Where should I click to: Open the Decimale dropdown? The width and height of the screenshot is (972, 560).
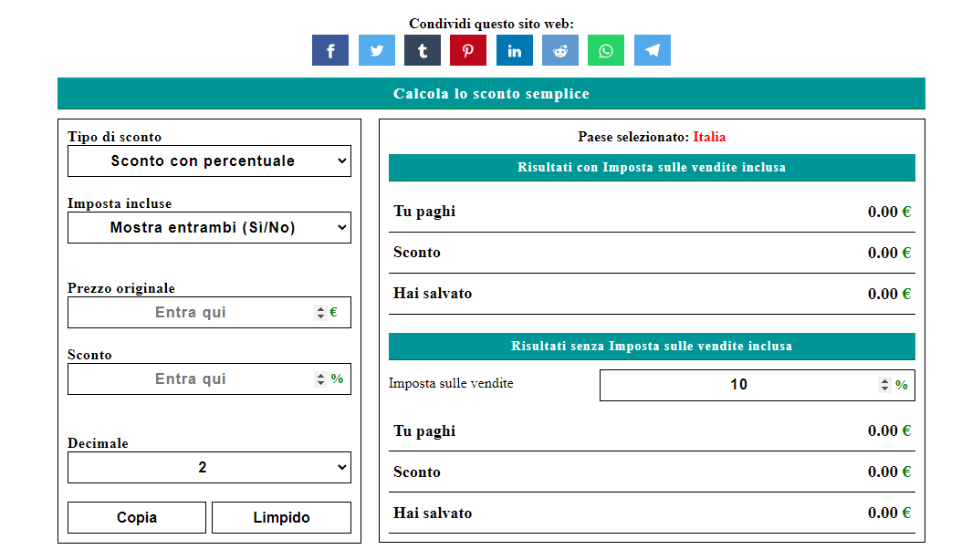208,467
